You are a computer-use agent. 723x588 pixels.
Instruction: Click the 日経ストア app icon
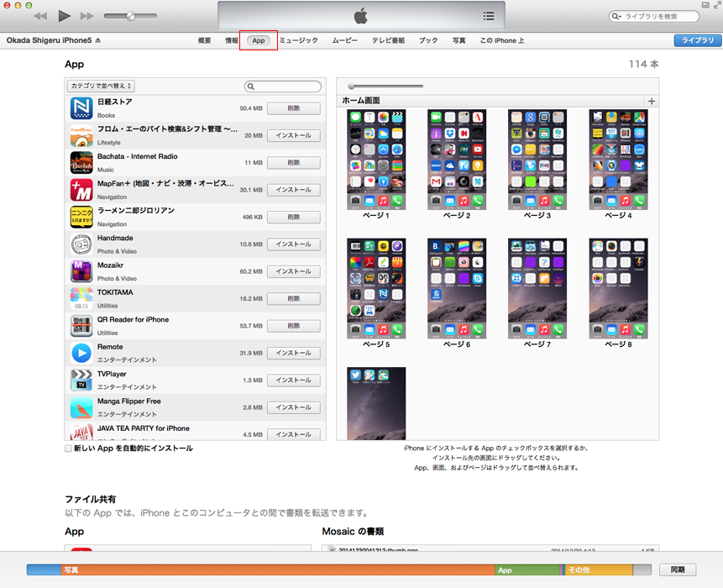(81, 108)
